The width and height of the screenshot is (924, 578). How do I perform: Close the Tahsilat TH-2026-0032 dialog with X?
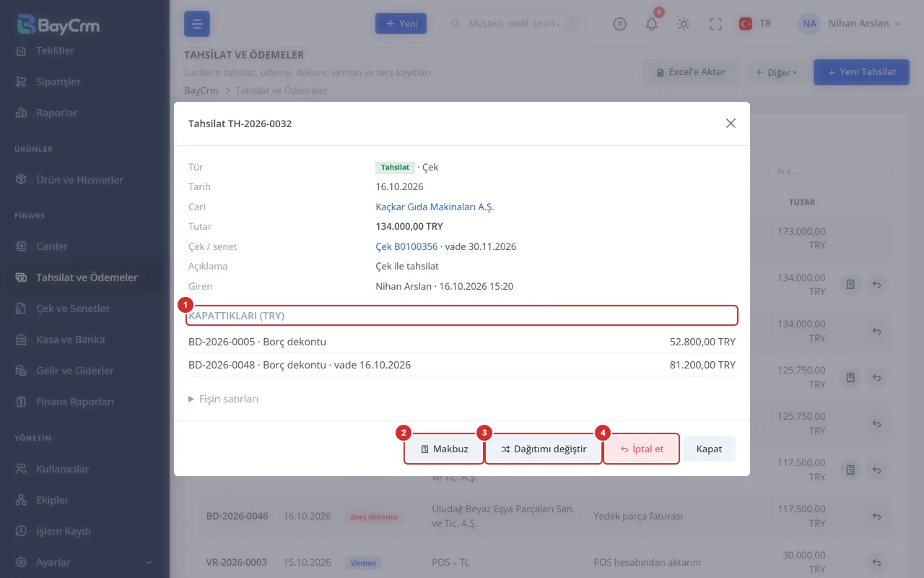pos(731,124)
